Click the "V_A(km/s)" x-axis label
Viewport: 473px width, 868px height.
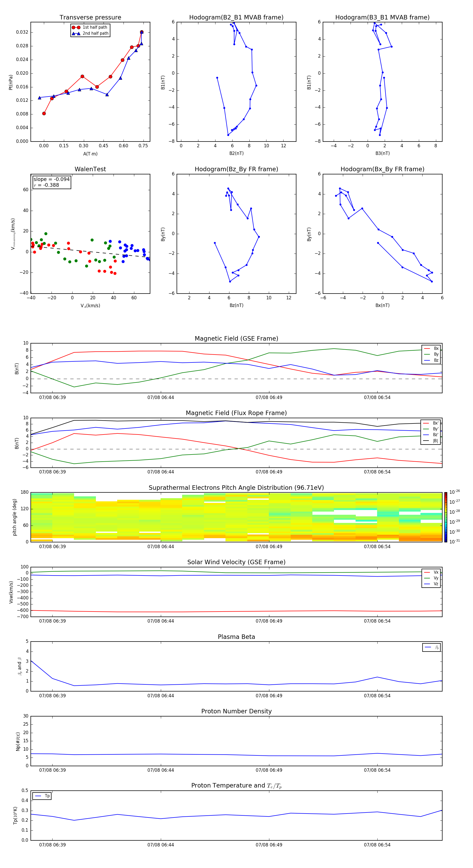coord(90,306)
